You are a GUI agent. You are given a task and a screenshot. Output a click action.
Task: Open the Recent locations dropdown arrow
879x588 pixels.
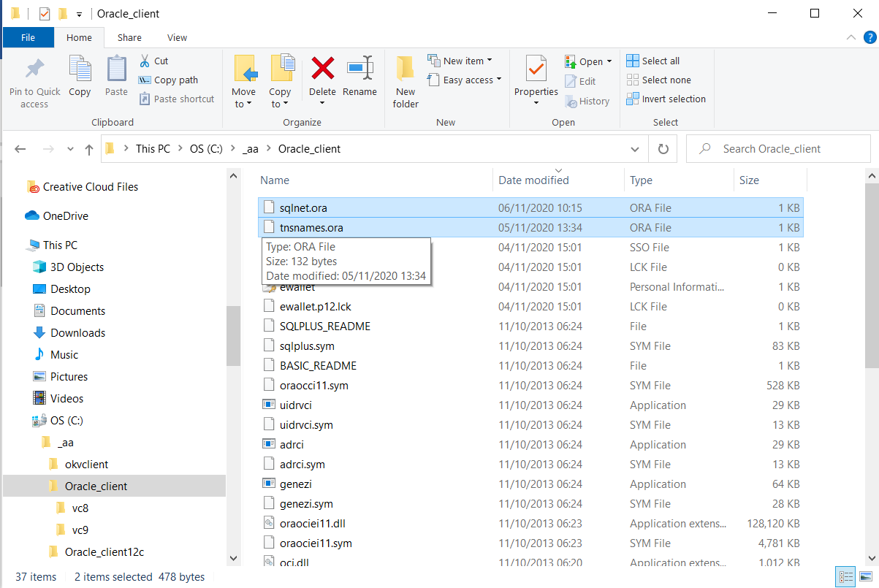pyautogui.click(x=71, y=149)
